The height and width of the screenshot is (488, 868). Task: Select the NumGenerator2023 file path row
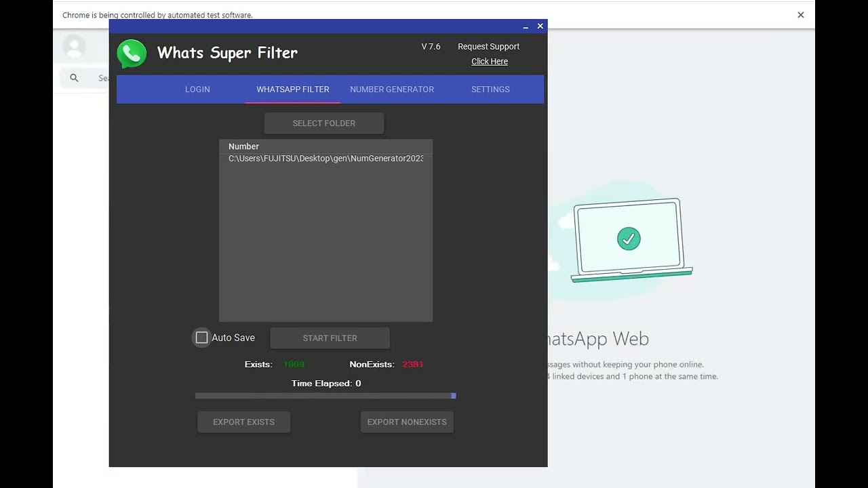[325, 159]
